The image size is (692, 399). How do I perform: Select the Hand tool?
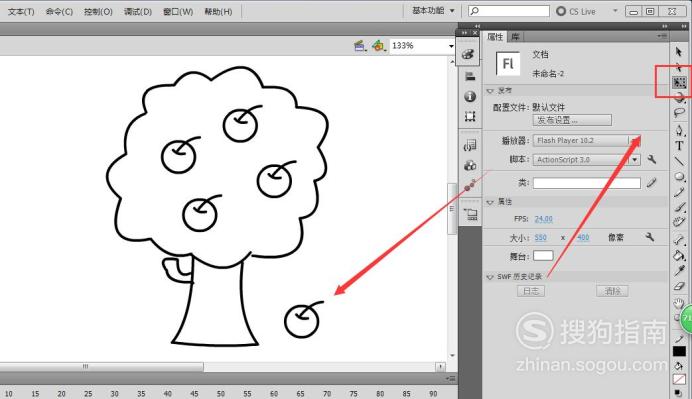678,303
